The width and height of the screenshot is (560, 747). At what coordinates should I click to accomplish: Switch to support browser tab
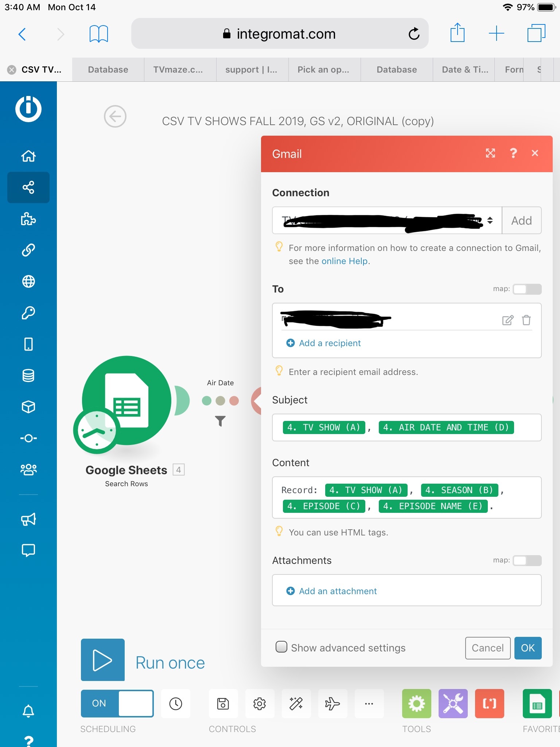point(252,70)
